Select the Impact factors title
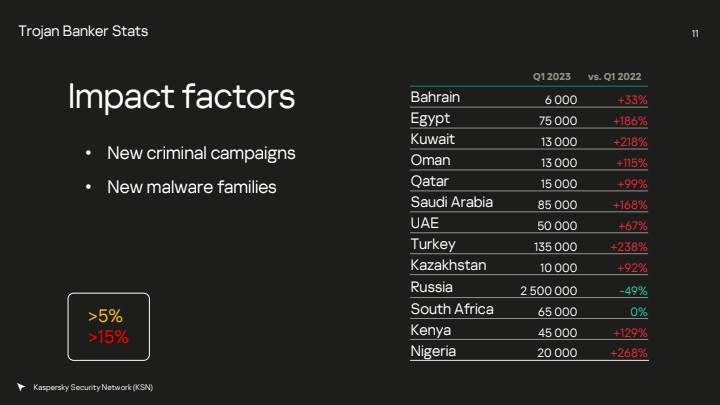720x405 pixels. click(x=181, y=96)
